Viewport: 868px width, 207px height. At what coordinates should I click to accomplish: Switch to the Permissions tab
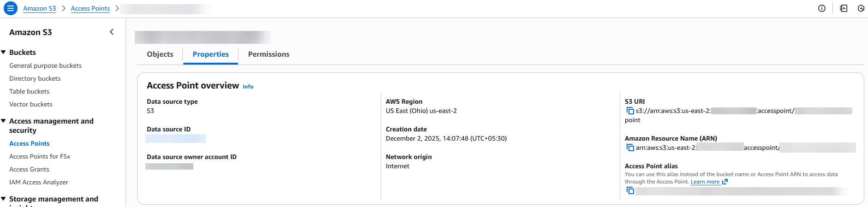point(269,54)
